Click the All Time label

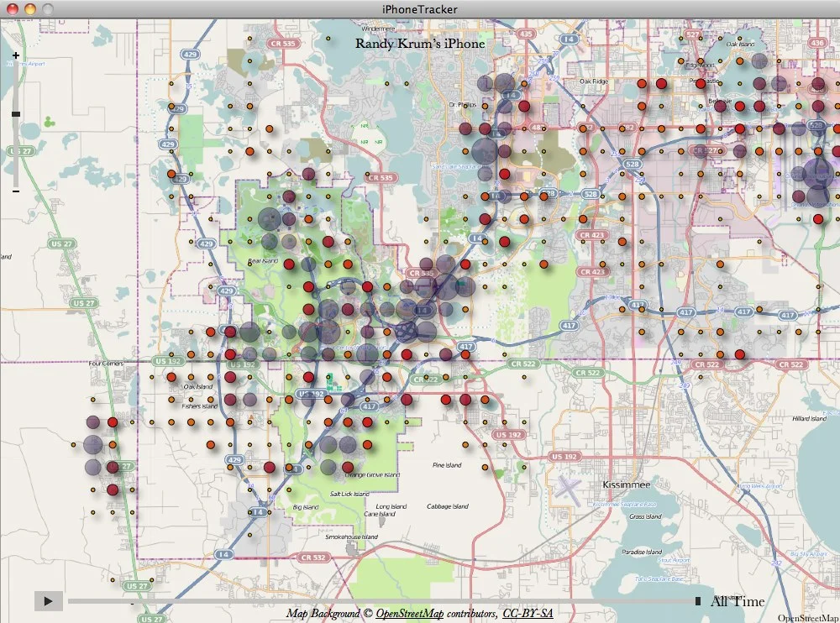(738, 601)
